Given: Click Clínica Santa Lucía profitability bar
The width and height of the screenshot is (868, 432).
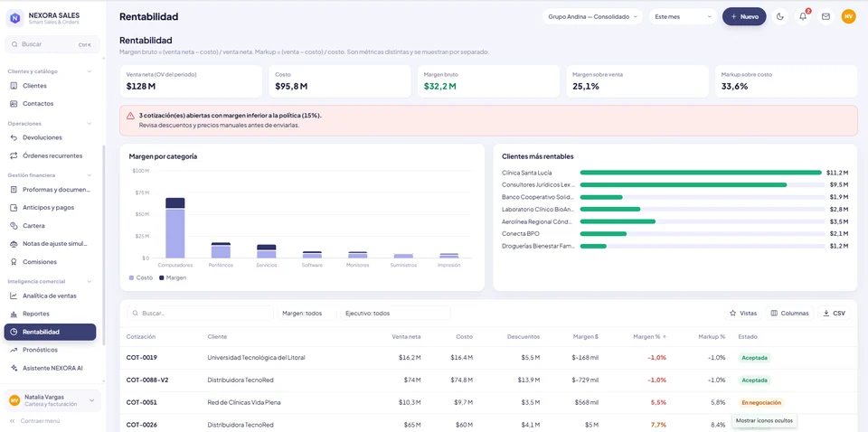Looking at the screenshot, I should 701,173.
